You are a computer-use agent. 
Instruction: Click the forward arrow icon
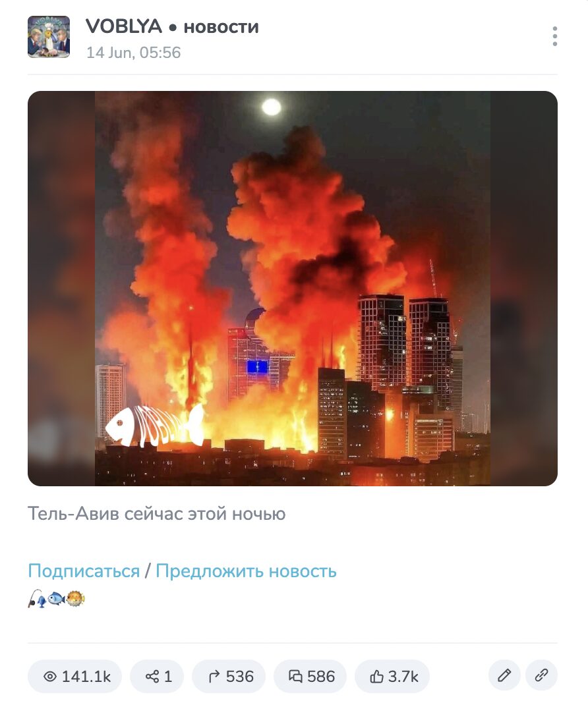(x=215, y=676)
